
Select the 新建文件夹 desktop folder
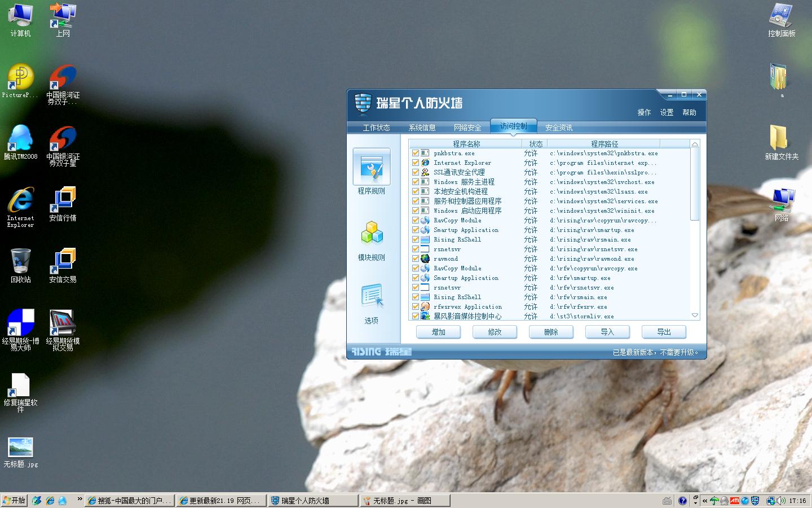click(x=782, y=142)
